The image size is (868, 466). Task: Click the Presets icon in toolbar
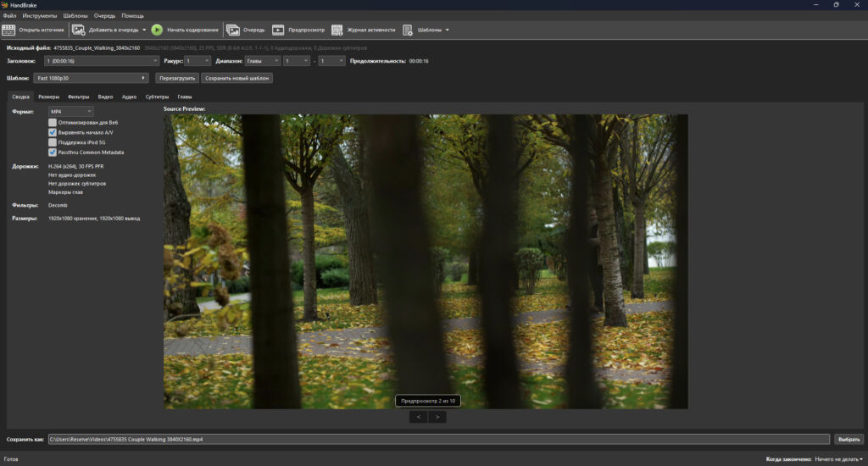408,30
